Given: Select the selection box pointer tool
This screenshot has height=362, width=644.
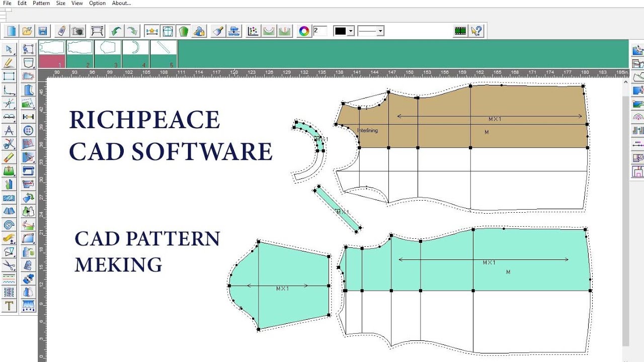Looking at the screenshot, I should click(x=28, y=49).
